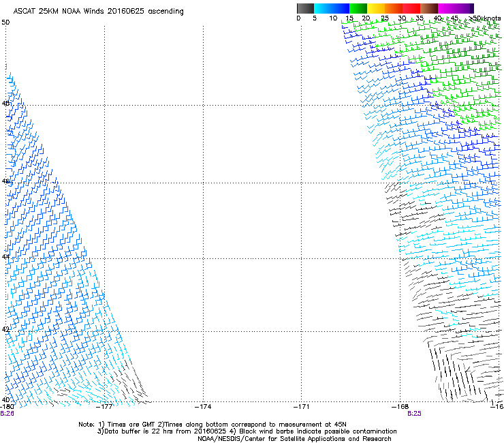Viewport: 504px width, 443px height.
Task: Click the purple swath time "8:25"
Action: (x=414, y=414)
